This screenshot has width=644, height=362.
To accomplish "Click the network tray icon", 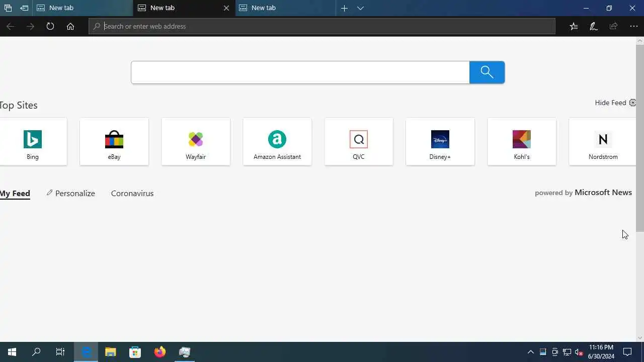I will [567, 352].
